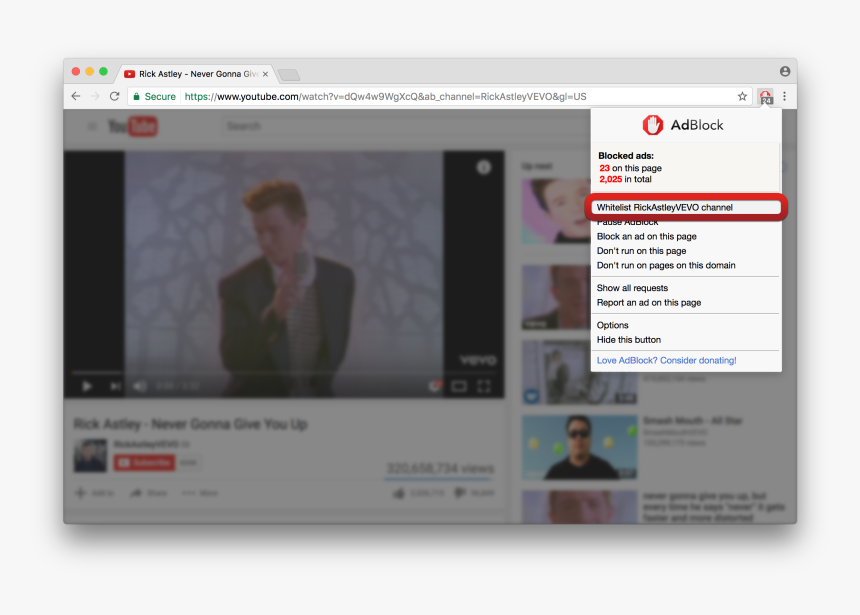860x615 pixels.
Task: Click the Add to button below video
Action: [x=94, y=493]
